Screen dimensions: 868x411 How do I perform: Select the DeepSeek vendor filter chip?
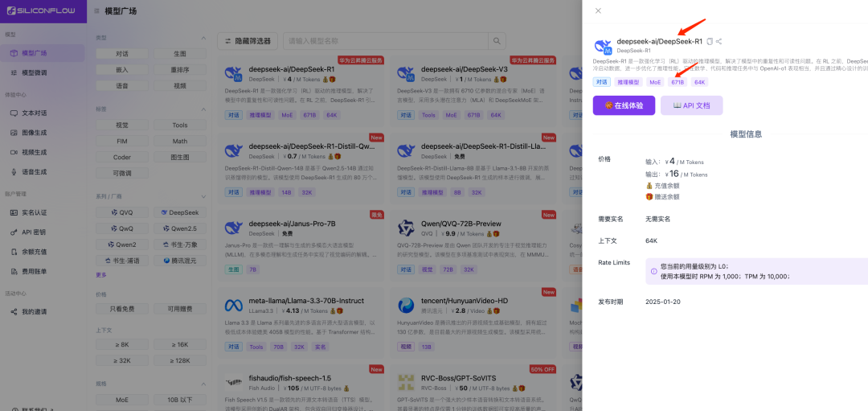click(180, 212)
